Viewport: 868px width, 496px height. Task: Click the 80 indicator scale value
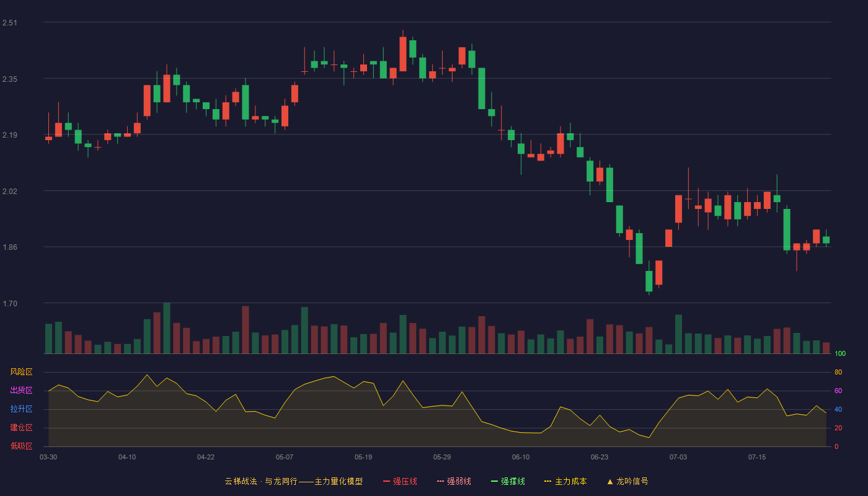(x=838, y=373)
